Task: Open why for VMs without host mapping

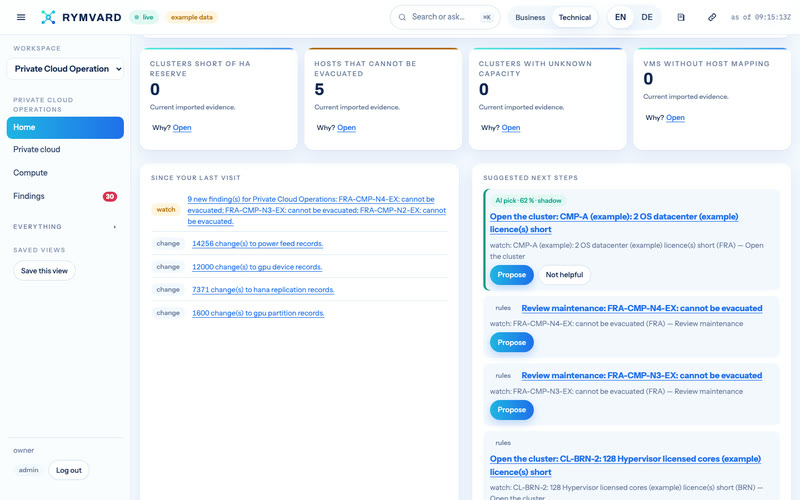Action: pyautogui.click(x=675, y=118)
